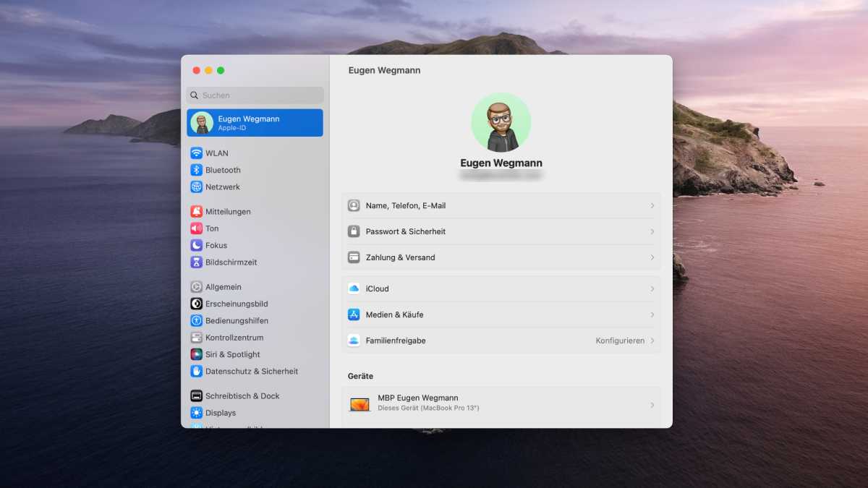Image resolution: width=868 pixels, height=488 pixels.
Task: Click the "Siri & Spotlight" label
Action: coord(233,354)
